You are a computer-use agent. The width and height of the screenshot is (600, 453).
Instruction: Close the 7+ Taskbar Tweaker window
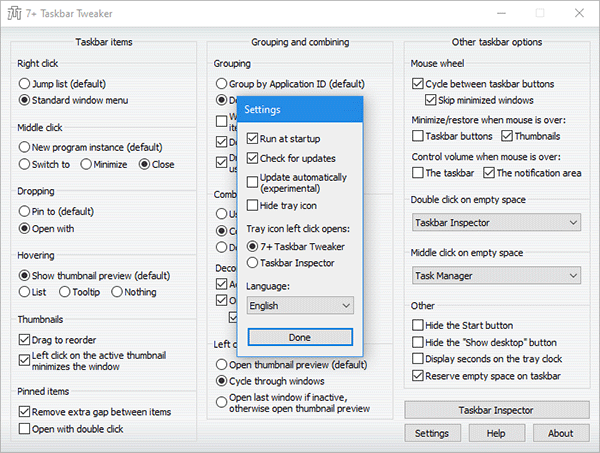577,13
